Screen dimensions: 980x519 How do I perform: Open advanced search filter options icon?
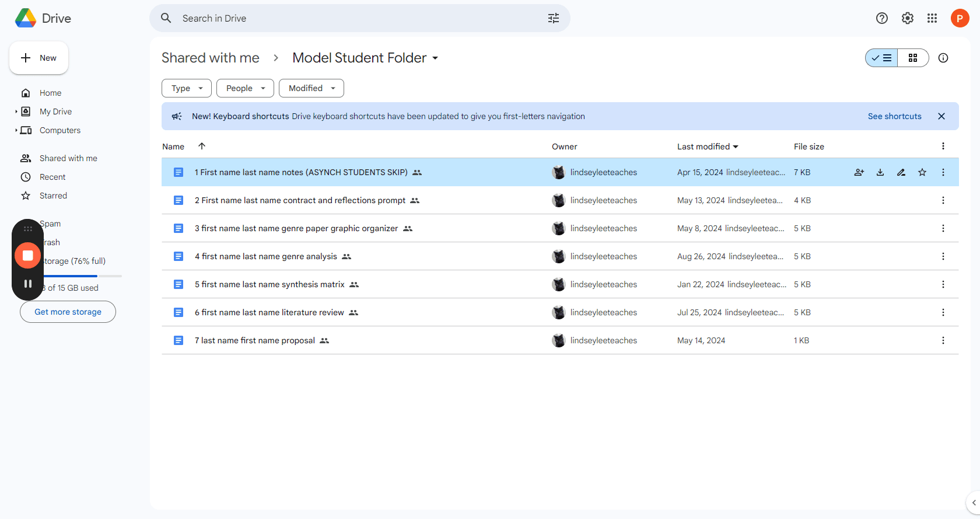tap(554, 18)
